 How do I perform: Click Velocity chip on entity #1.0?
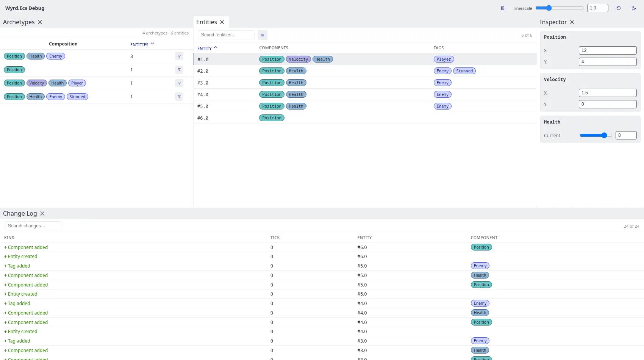pos(299,59)
